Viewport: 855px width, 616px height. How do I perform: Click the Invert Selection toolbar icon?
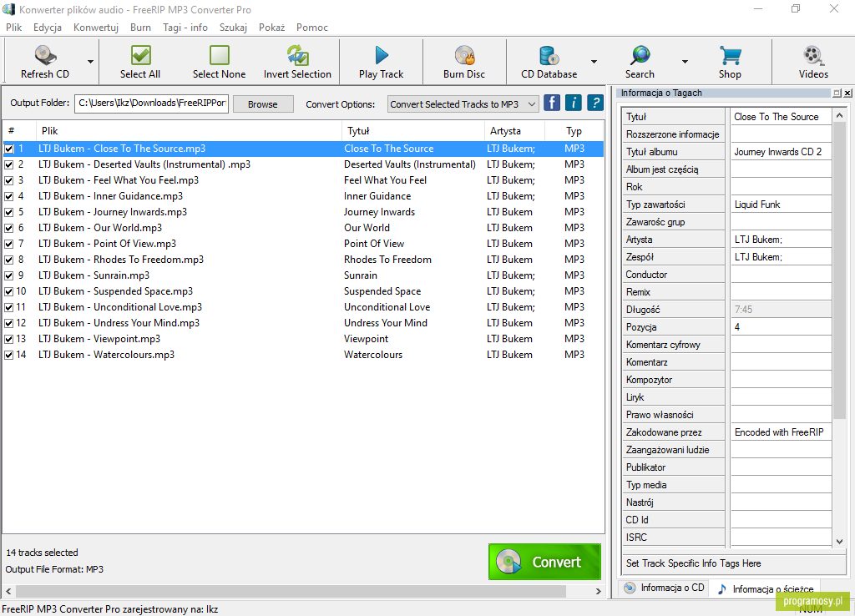(298, 56)
